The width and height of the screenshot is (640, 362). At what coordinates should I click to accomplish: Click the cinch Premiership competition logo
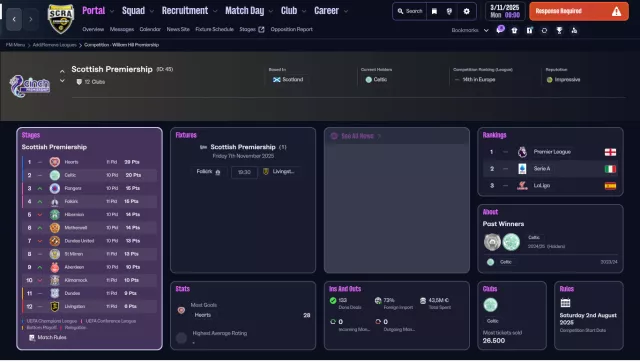29,86
